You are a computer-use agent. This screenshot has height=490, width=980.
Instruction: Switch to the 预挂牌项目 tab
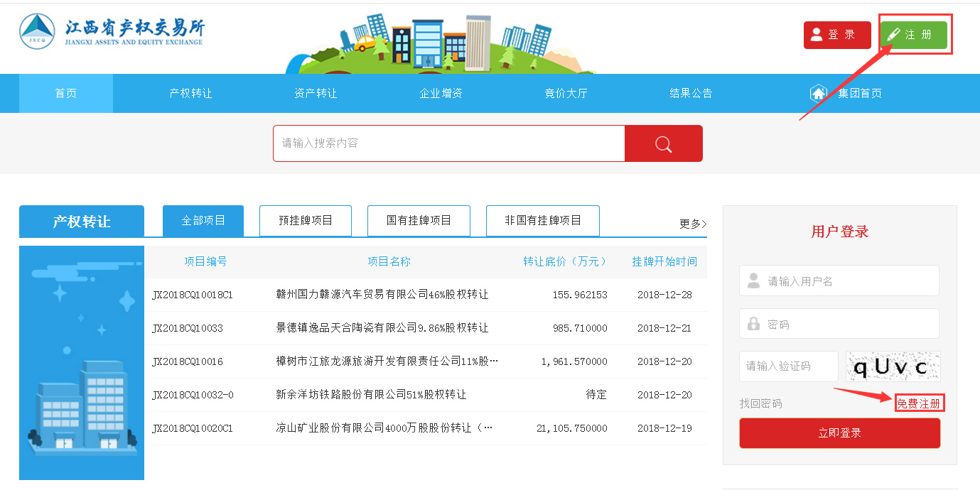(305, 220)
